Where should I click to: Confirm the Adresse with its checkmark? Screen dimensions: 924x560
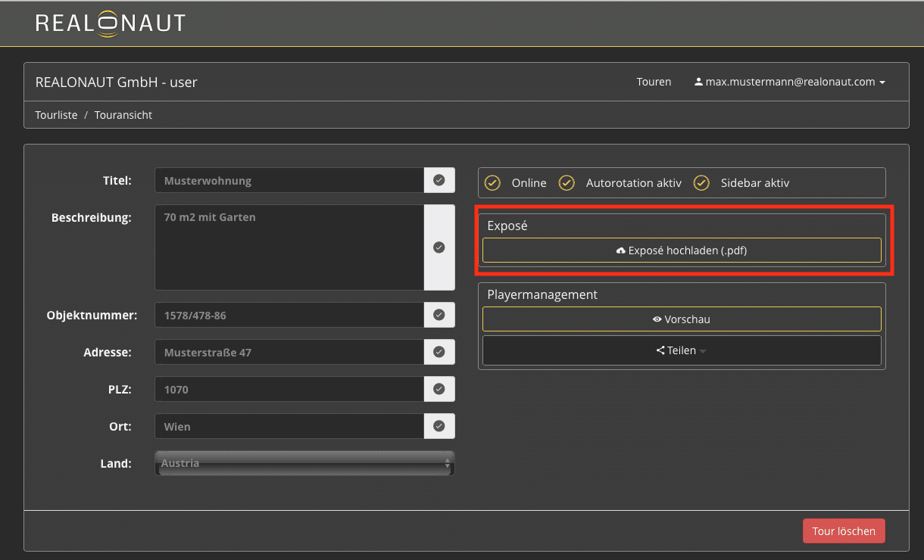pyautogui.click(x=439, y=352)
